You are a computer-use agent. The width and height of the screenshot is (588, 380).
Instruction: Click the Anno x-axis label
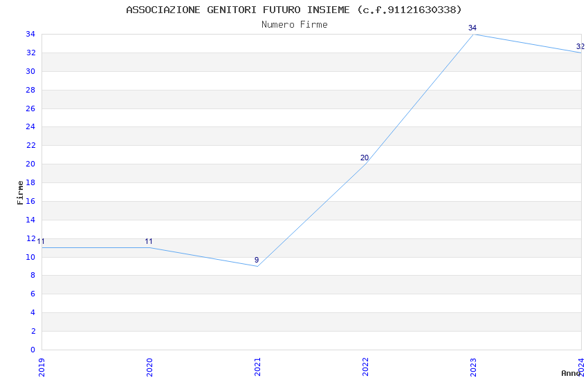point(571,373)
